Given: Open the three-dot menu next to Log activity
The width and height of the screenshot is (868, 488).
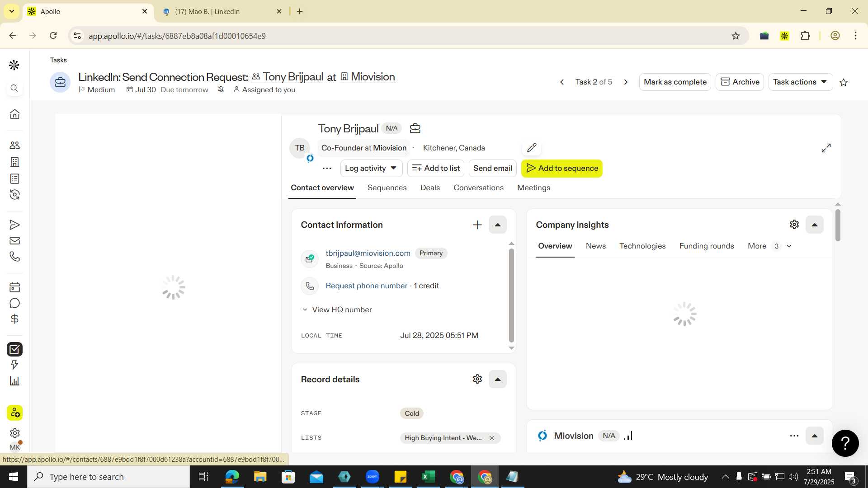Looking at the screenshot, I should tap(327, 169).
